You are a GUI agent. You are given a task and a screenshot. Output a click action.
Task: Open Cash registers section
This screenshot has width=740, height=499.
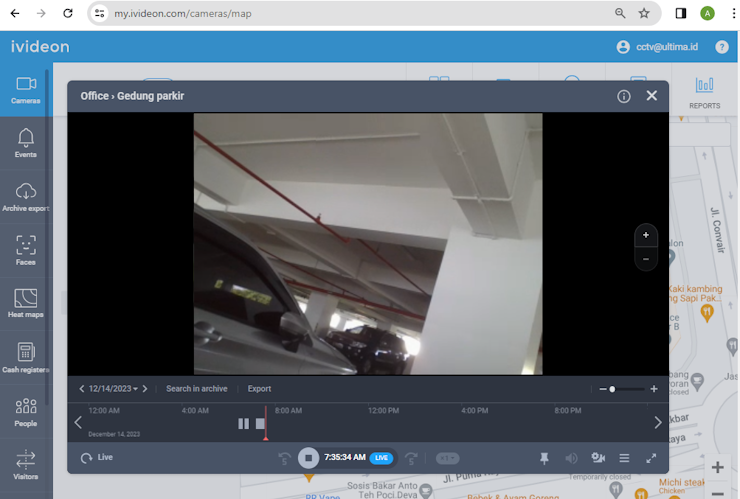(x=25, y=358)
